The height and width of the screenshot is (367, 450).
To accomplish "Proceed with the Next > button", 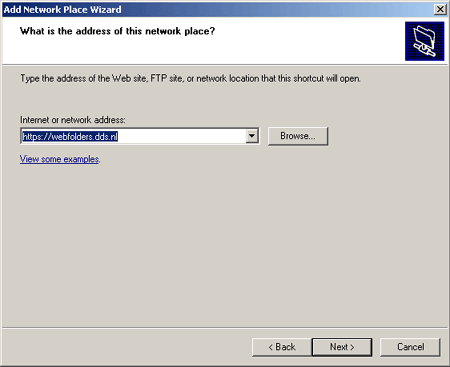I will pos(342,347).
